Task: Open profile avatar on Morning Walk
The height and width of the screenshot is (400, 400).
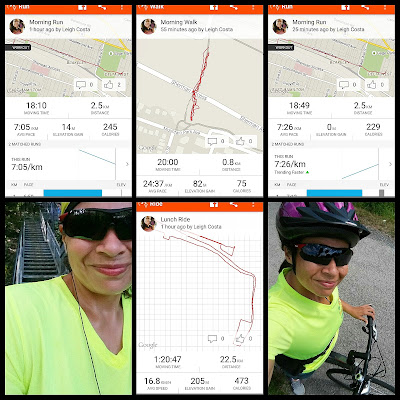Action: coord(148,26)
